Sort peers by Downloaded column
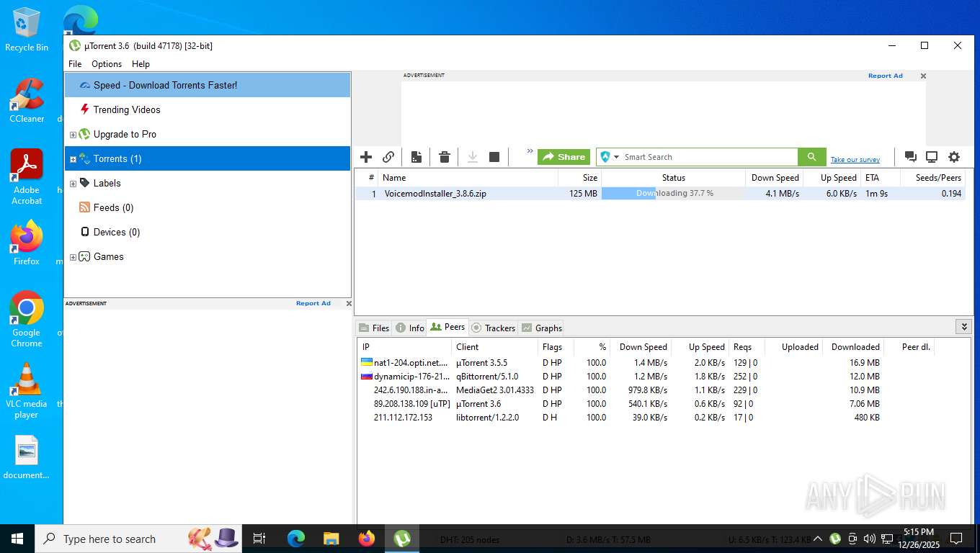980x553 pixels. pos(853,347)
